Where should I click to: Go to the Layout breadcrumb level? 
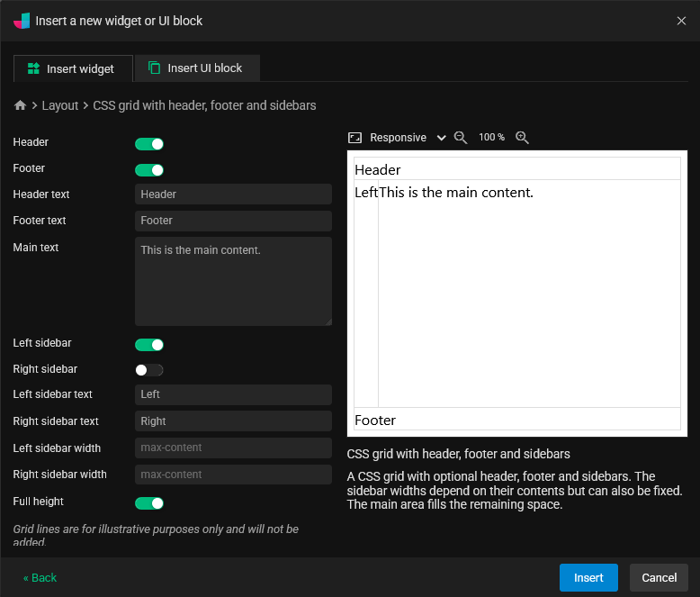59,105
